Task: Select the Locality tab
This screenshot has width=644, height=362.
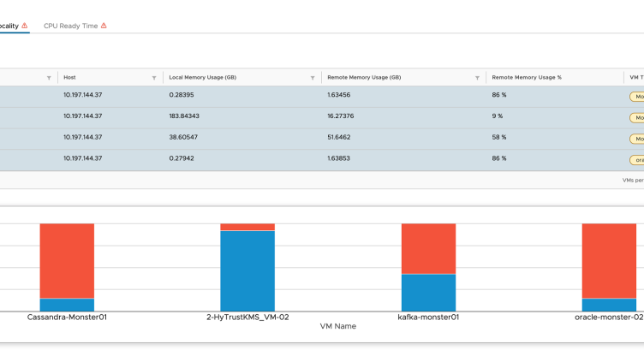Action: pos(9,26)
